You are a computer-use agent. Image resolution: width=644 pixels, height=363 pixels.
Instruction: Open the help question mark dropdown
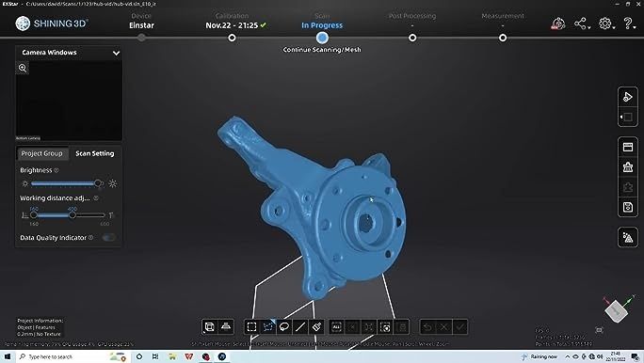click(x=630, y=24)
